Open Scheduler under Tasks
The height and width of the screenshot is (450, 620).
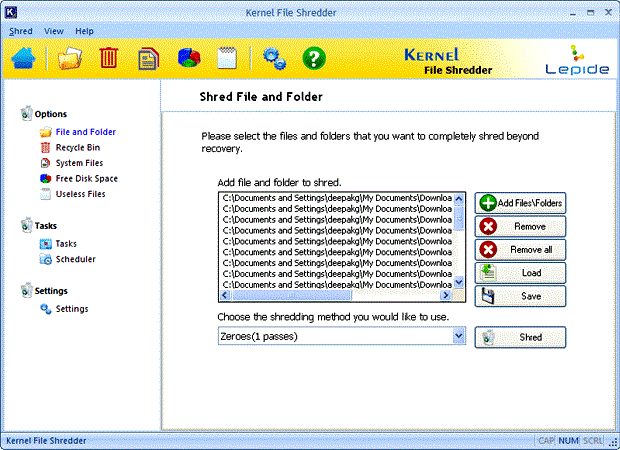pyautogui.click(x=75, y=259)
